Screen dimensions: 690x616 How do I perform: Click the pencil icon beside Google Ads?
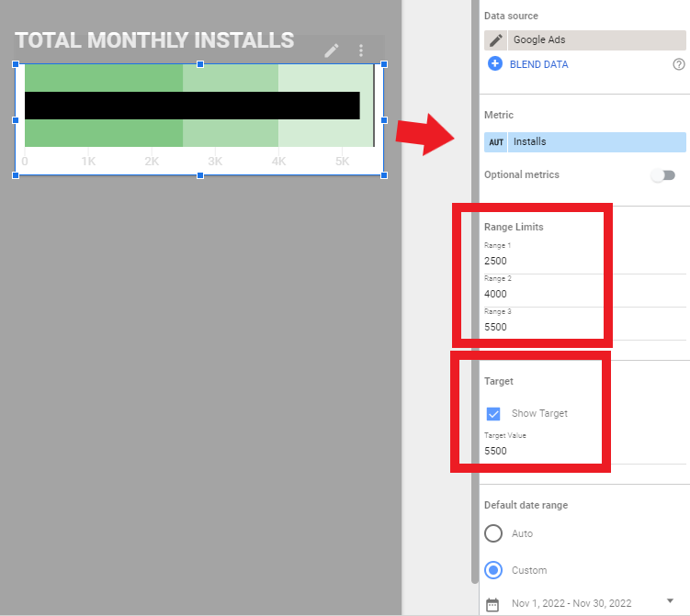click(x=496, y=40)
